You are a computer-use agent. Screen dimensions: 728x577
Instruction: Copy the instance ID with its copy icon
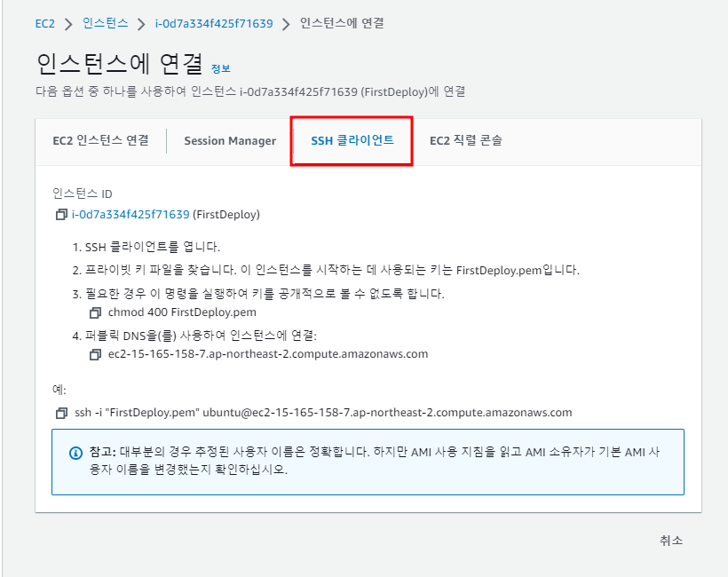click(61, 215)
